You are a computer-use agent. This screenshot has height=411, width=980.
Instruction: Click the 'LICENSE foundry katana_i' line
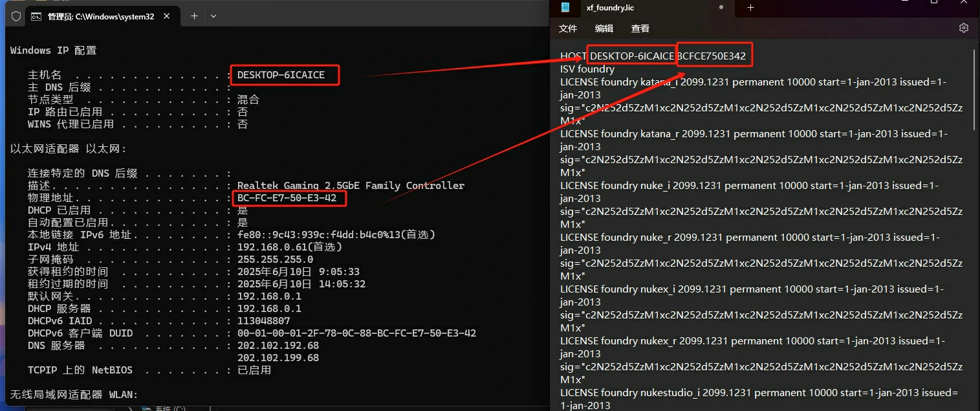coord(753,82)
